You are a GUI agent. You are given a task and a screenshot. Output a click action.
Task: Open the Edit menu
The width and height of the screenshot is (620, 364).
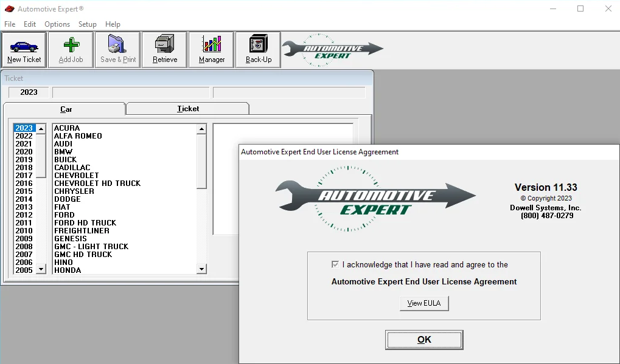[30, 24]
